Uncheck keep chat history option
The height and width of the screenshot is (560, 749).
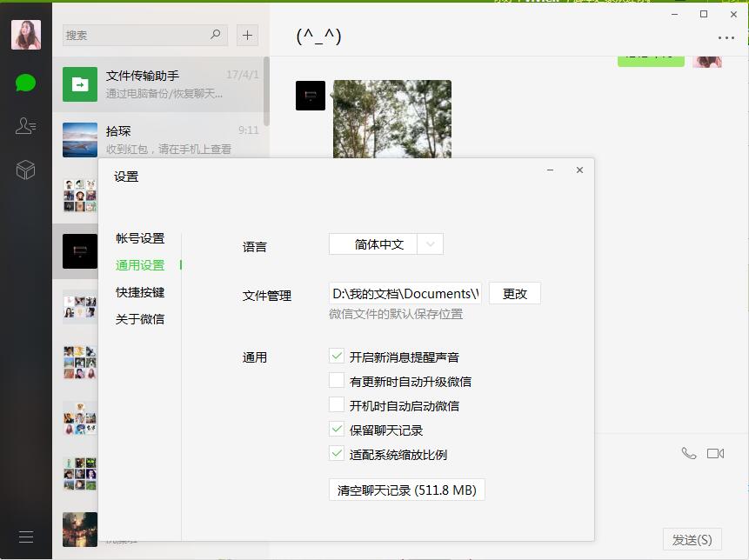click(337, 429)
